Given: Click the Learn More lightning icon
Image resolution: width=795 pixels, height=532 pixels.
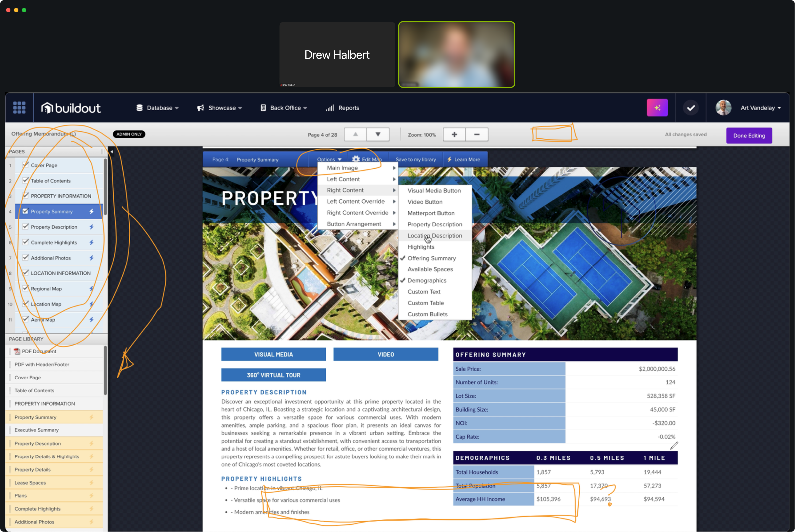Looking at the screenshot, I should click(449, 159).
